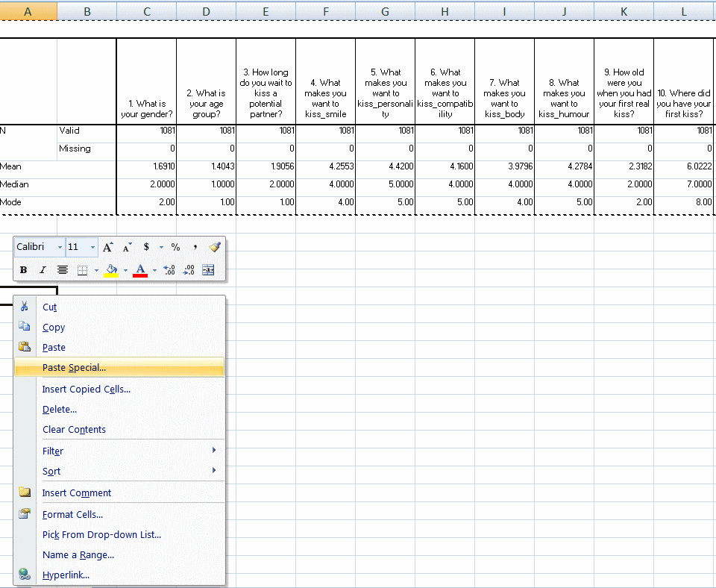Viewport: 716px width, 588px height.
Task: Center-align text using mini toolbar icon
Action: tap(63, 270)
